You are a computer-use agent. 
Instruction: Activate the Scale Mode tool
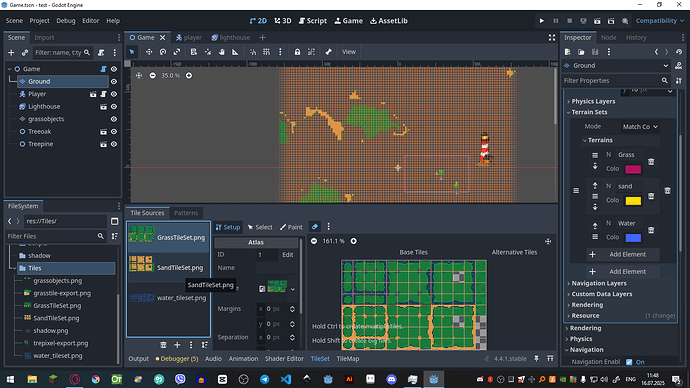click(x=177, y=52)
